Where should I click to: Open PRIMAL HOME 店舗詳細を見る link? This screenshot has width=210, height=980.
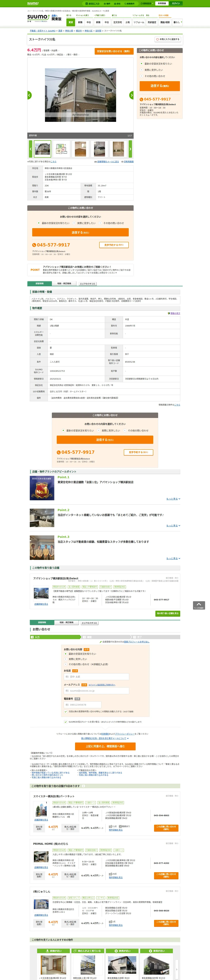click(x=41, y=867)
